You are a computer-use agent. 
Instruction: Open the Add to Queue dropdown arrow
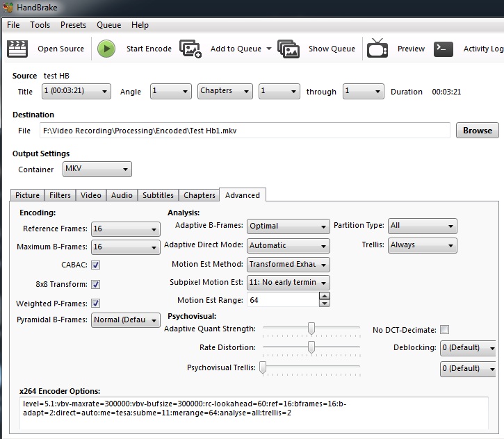point(269,49)
